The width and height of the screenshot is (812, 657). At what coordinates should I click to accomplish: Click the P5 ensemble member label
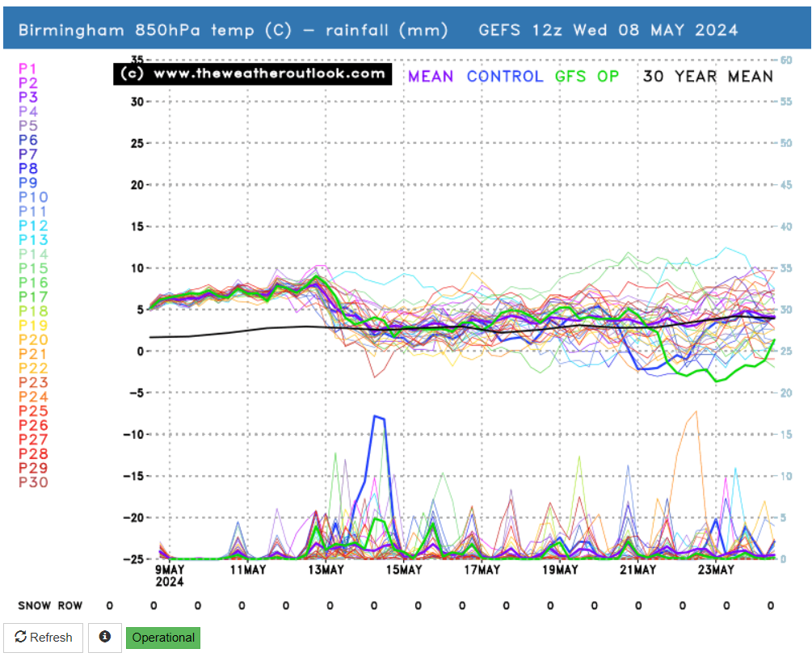[28, 126]
